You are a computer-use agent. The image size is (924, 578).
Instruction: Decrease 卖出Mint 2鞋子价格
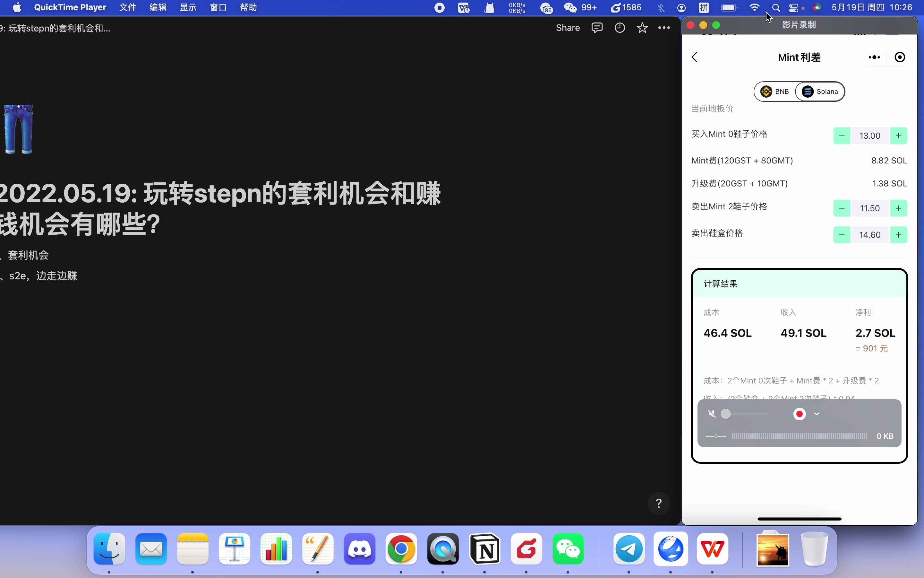(x=842, y=208)
